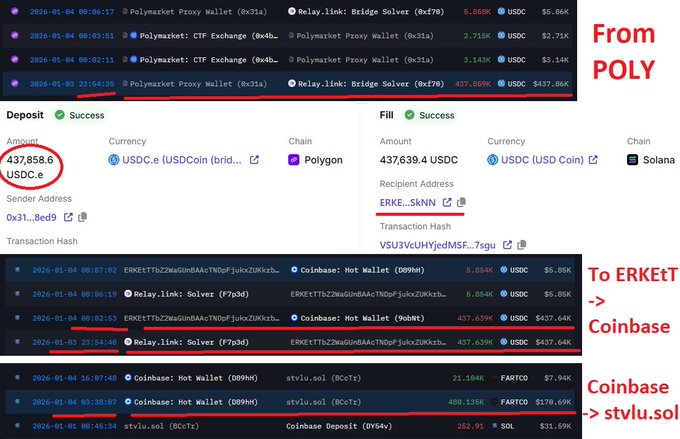Copy the sender address 0x31...8ed9
Screen dimensions: 680x439
(x=82, y=217)
